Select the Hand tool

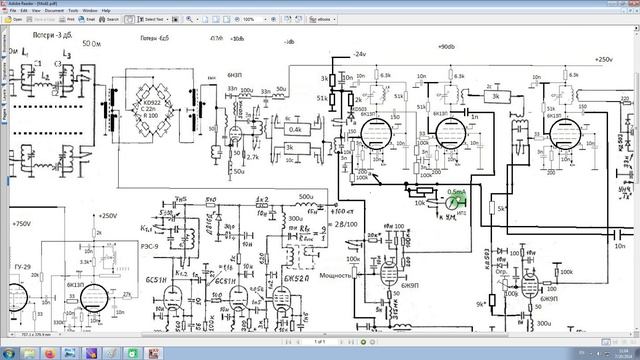click(x=129, y=19)
